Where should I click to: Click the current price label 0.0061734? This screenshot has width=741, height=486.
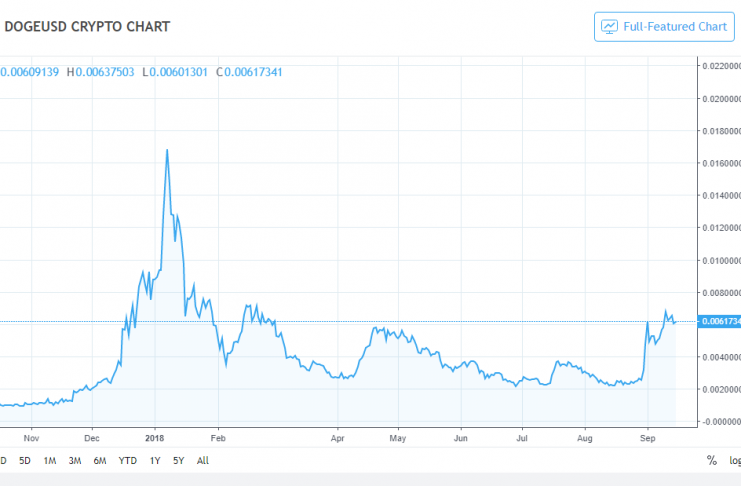pos(719,321)
